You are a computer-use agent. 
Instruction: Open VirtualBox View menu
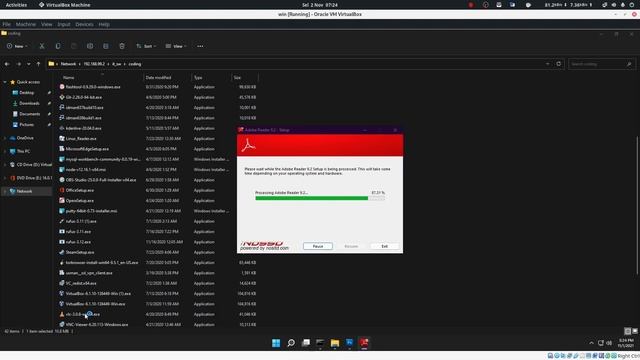47,24
